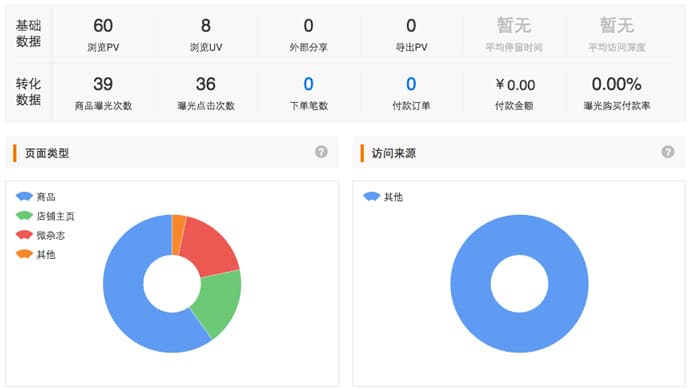Toggle 商品 legend series in 页面类型 chart

click(36, 197)
